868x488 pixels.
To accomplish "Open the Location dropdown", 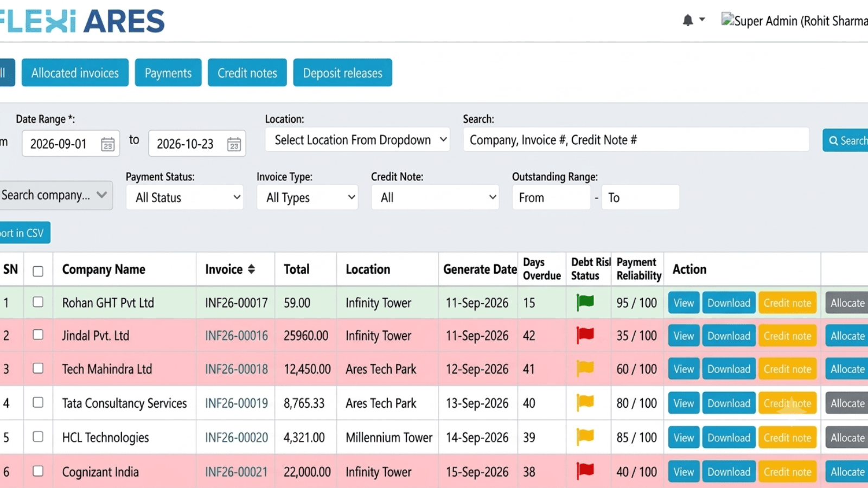I will coord(358,140).
